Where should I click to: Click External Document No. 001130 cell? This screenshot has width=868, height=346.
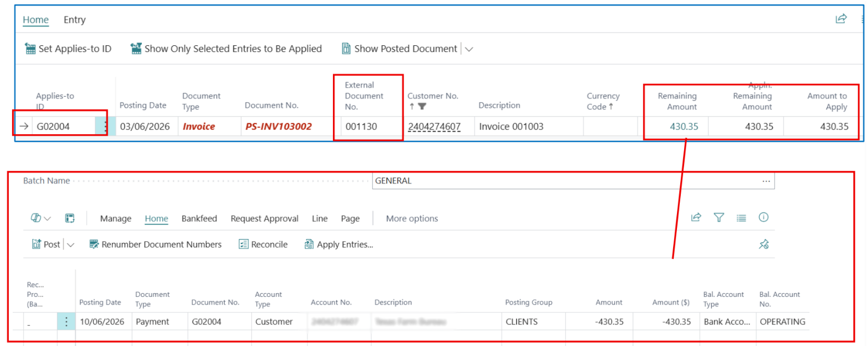(368, 126)
